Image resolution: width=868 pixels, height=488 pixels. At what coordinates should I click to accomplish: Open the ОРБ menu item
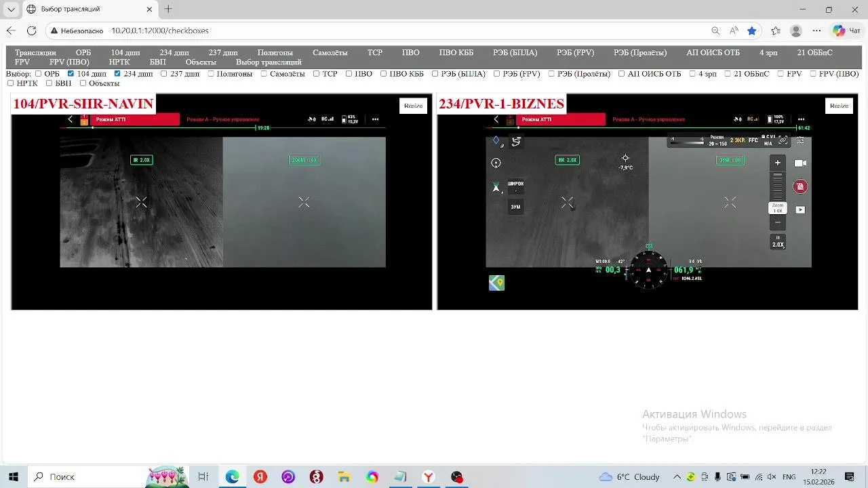(83, 52)
